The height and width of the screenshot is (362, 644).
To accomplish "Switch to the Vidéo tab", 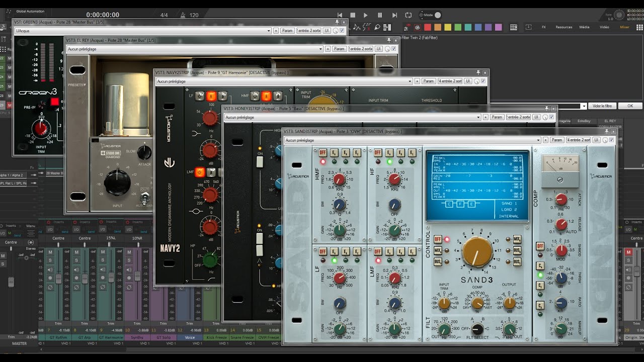I will tap(604, 27).
